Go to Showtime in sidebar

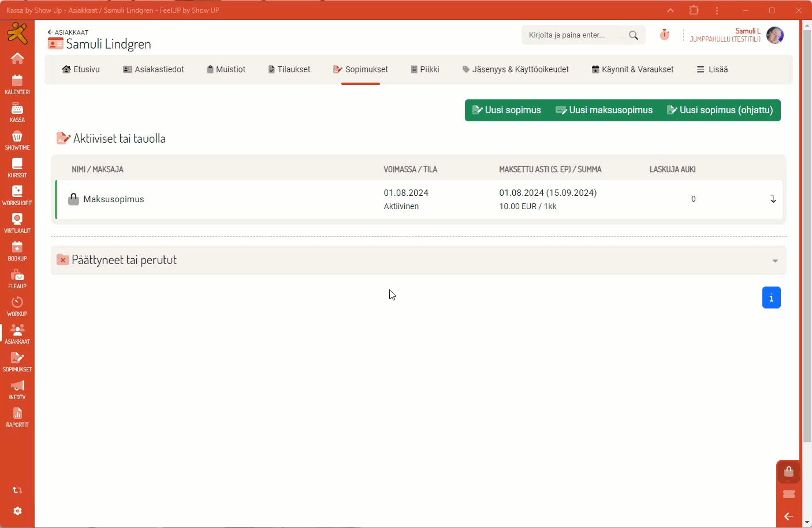click(x=17, y=140)
